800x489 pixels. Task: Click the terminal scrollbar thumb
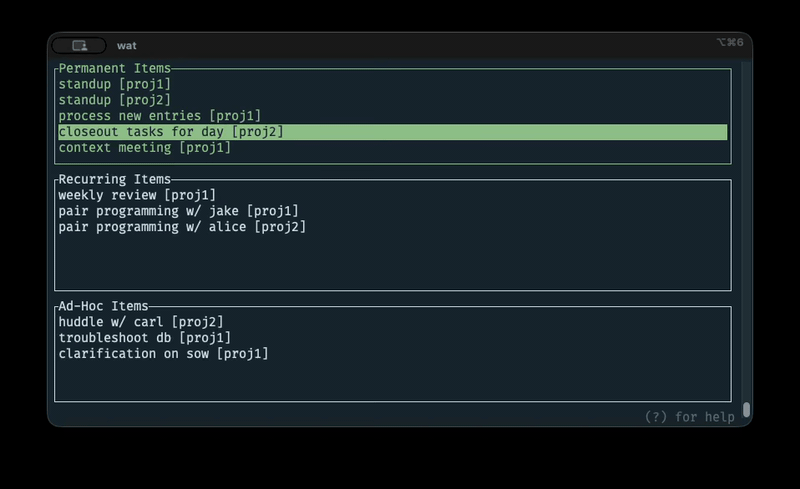coord(746,410)
